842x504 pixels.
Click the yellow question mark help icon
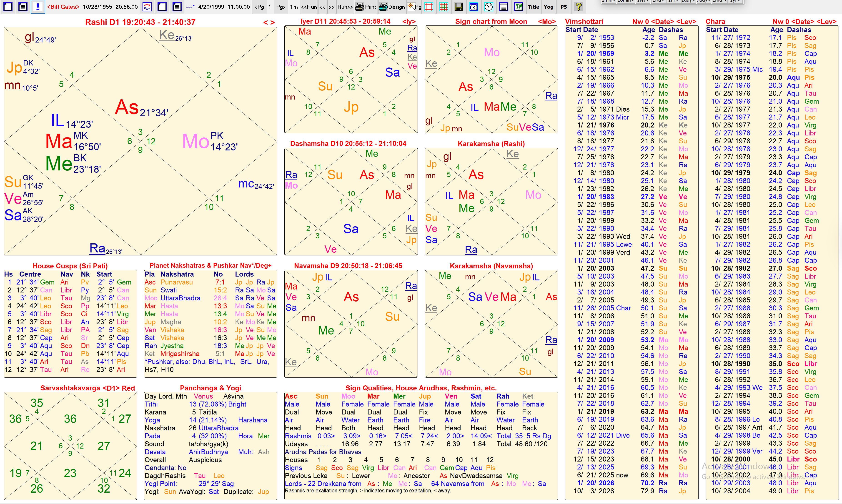[579, 7]
